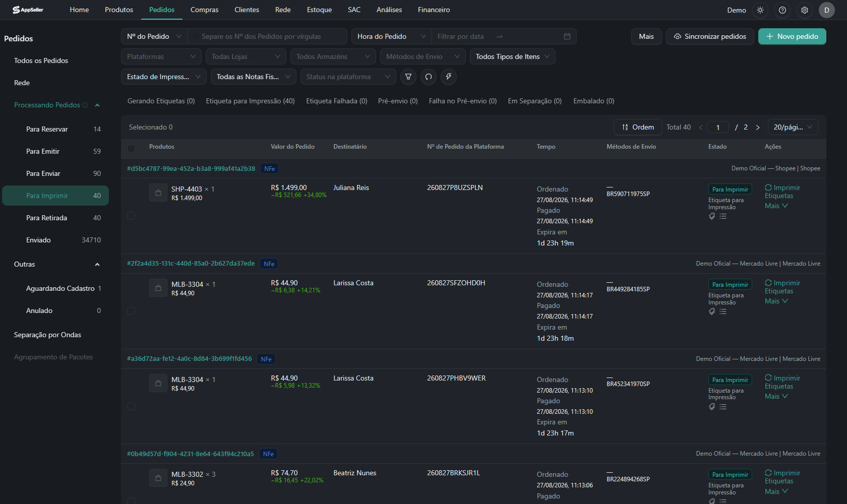Click the SHP-4403 product thumbnail
847x504 pixels.
click(158, 193)
